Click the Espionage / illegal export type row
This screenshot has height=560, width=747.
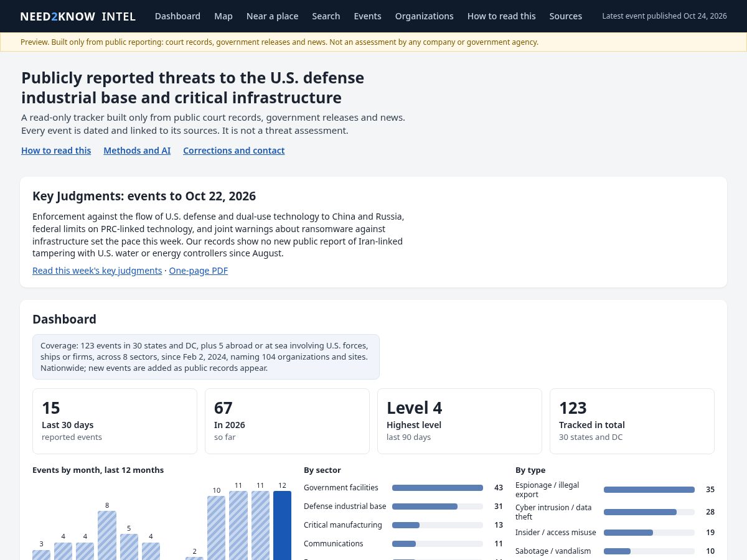(x=615, y=490)
